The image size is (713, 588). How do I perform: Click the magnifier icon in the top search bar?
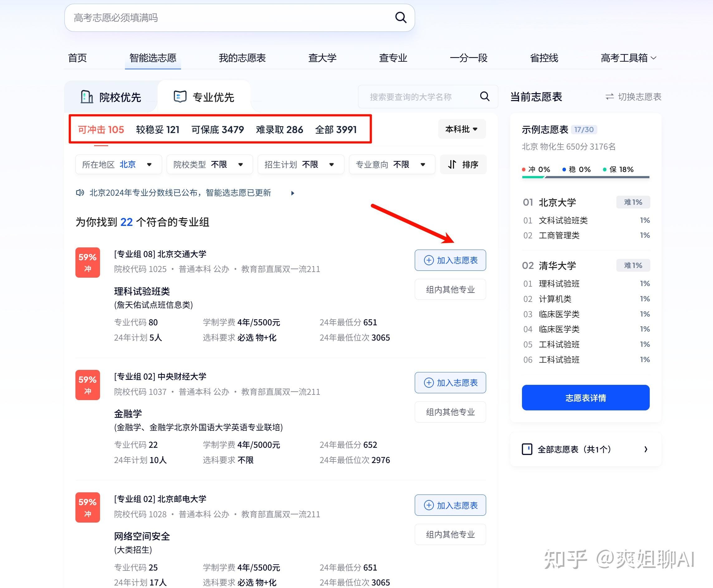click(x=401, y=18)
